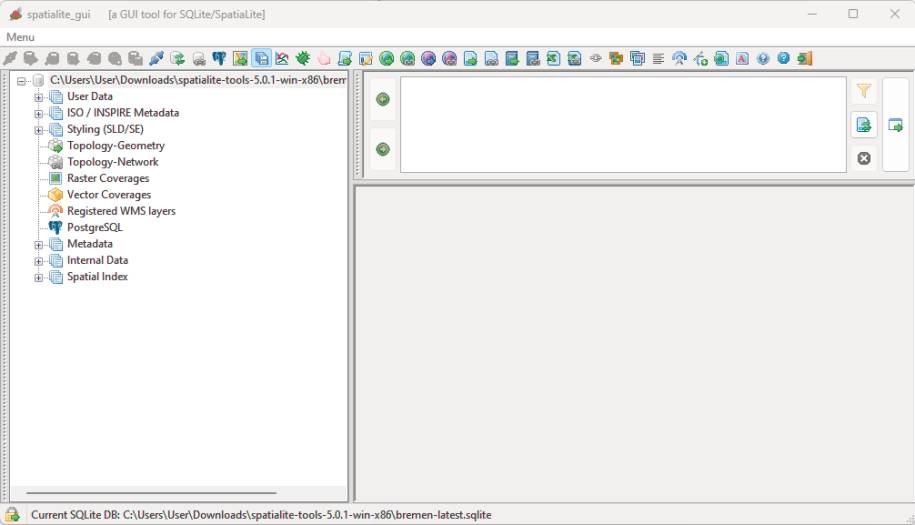Select the Spatial Index label in the tree

97,276
